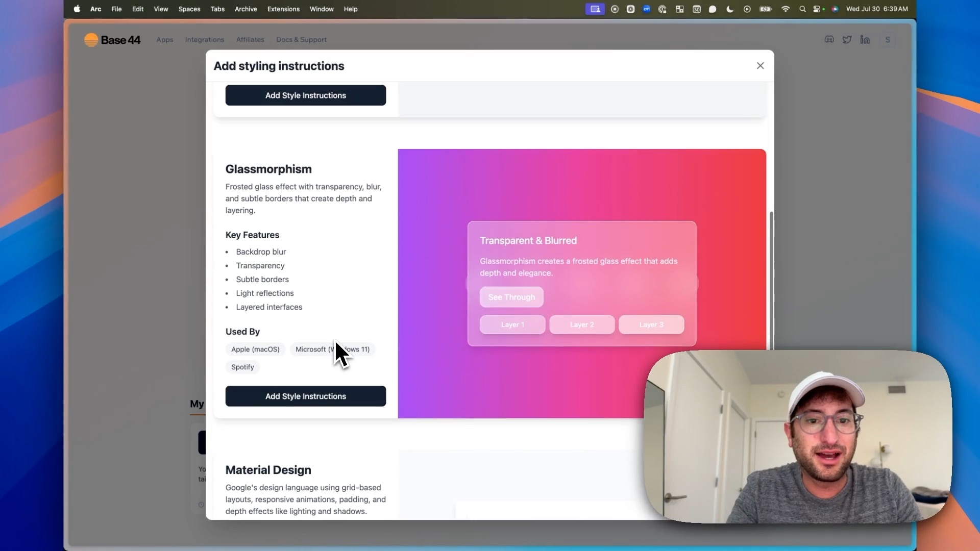Image resolution: width=980 pixels, height=551 pixels.
Task: Click the play circle menu bar icon
Action: 747,9
